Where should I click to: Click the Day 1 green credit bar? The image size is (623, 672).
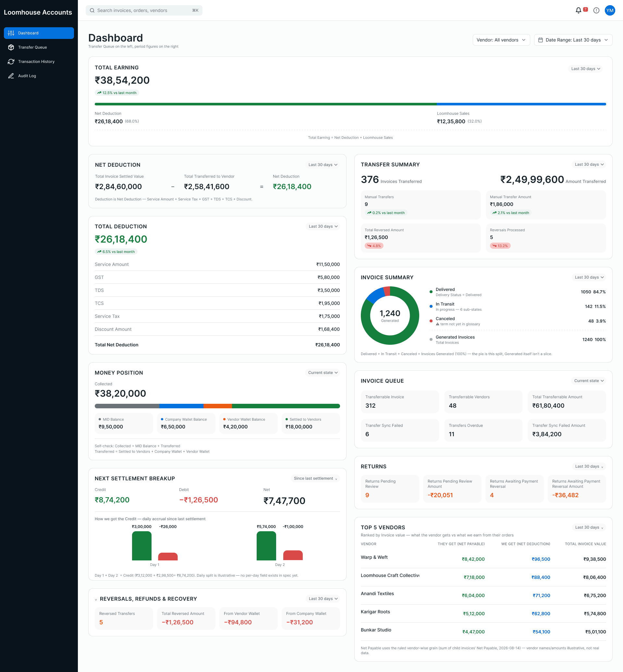[141, 546]
